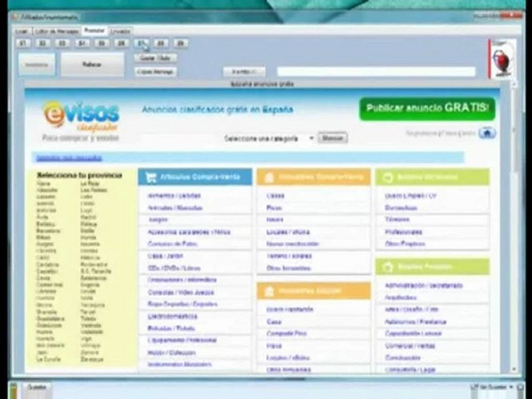Open 'Alimentos / Bebidas' category
The image size is (532, 399).
click(175, 196)
